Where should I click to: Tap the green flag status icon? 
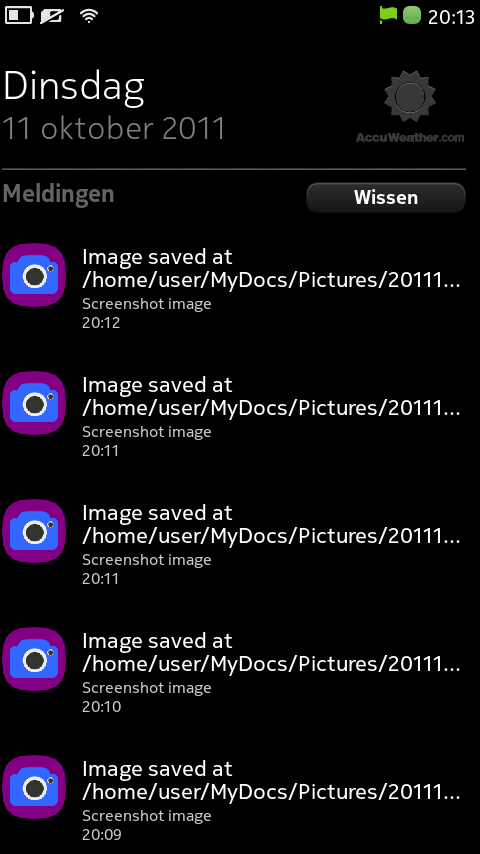[388, 15]
